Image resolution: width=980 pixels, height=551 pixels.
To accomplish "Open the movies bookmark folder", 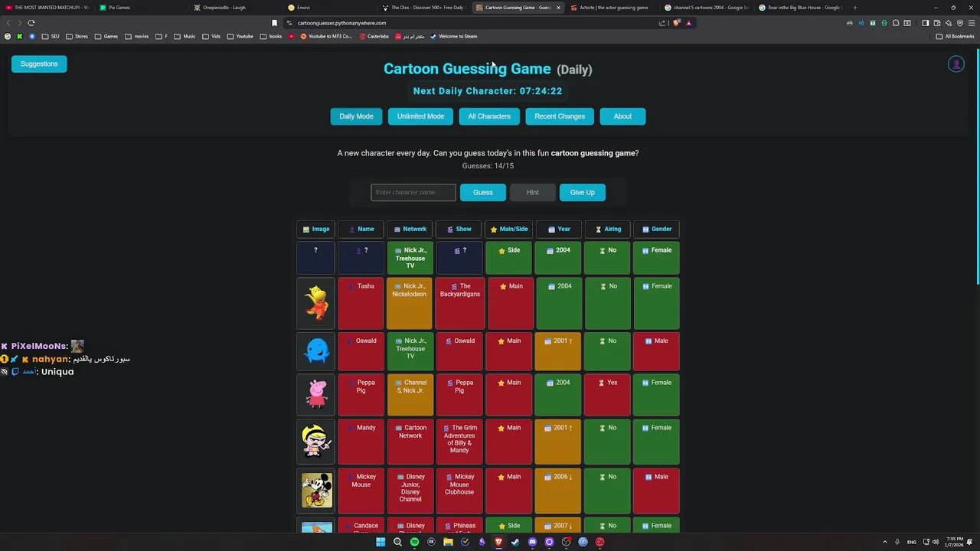I will [137, 36].
